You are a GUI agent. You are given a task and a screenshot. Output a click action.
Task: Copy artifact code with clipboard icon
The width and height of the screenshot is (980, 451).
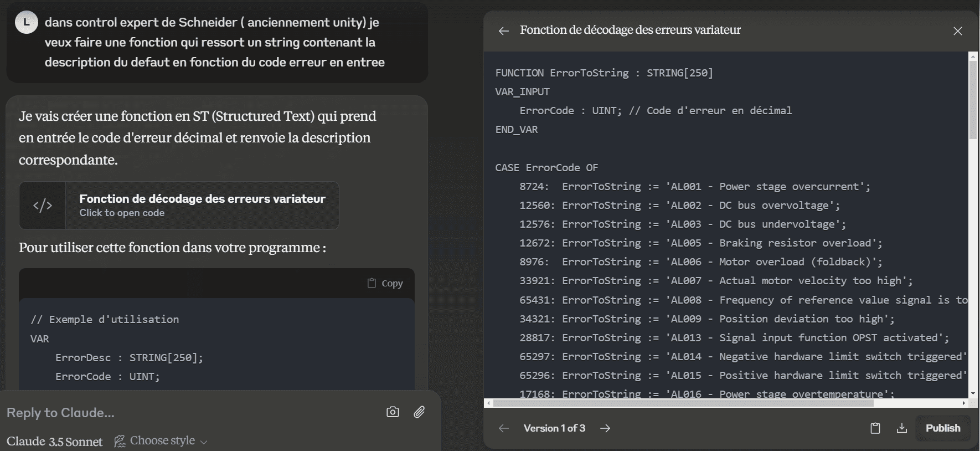(875, 428)
